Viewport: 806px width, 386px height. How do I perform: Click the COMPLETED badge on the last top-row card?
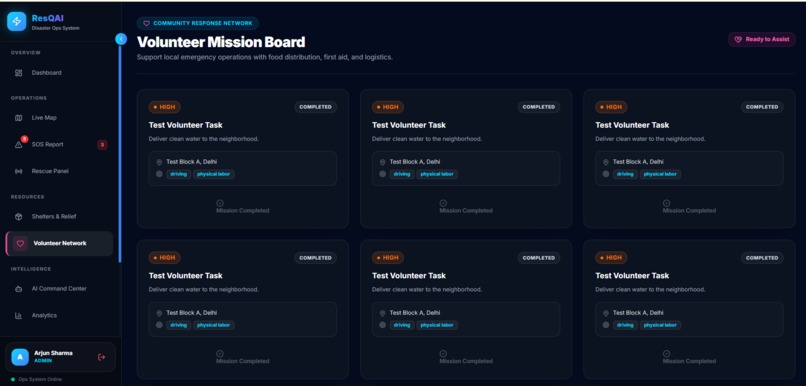click(762, 107)
